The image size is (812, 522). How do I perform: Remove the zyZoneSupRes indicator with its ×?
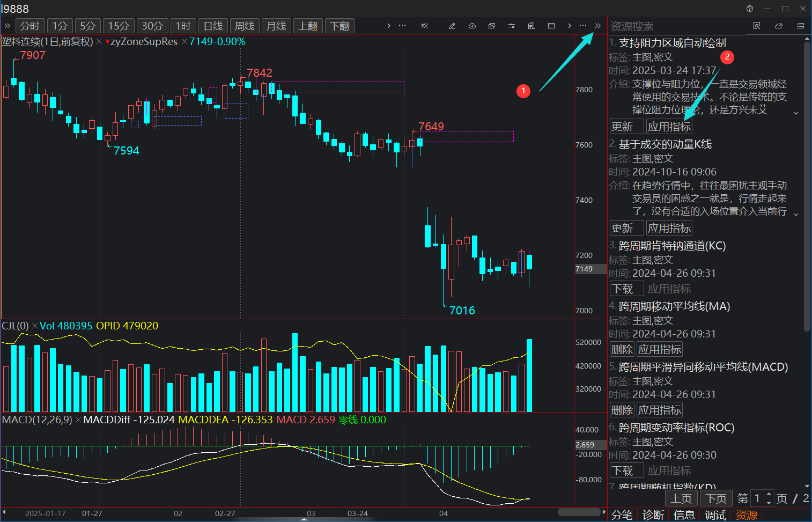(184, 42)
